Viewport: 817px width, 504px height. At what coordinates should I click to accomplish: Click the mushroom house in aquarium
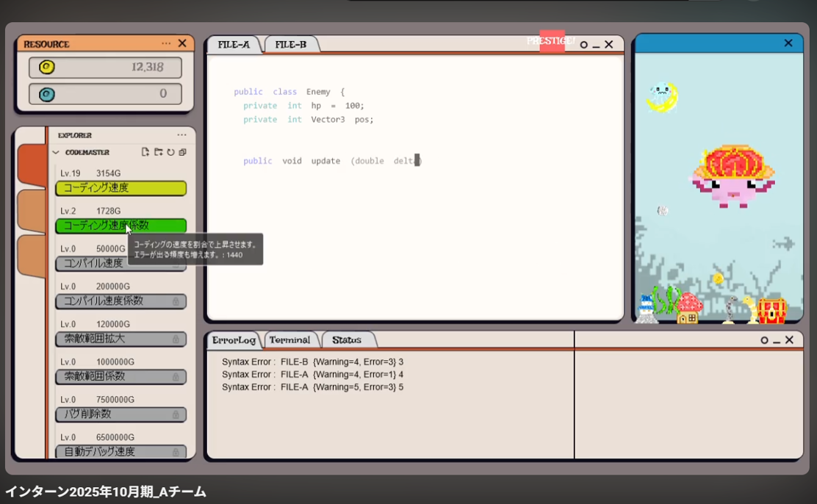coord(688,309)
